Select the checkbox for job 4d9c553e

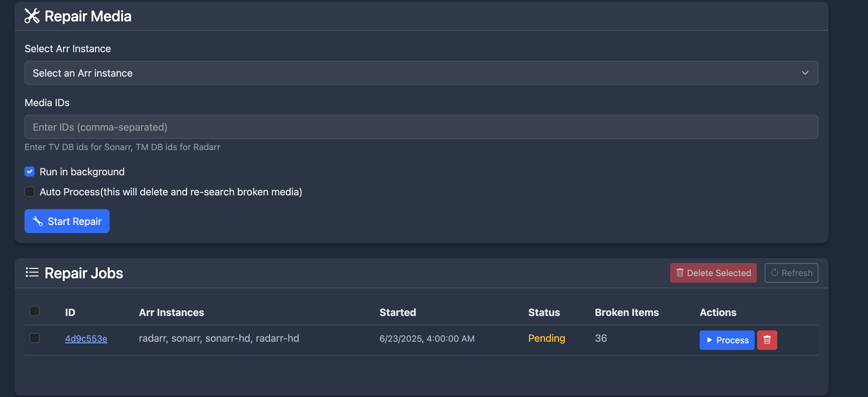coord(34,338)
